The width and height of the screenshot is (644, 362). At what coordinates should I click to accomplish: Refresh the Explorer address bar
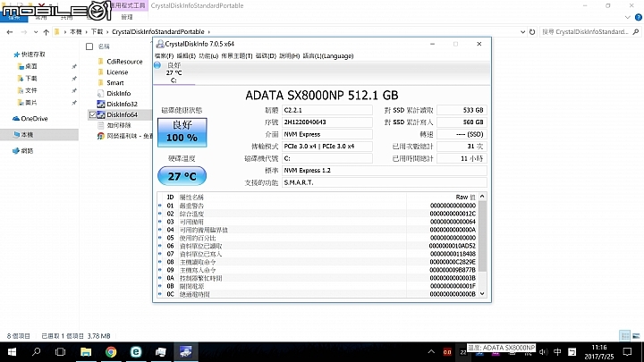pos(532,31)
